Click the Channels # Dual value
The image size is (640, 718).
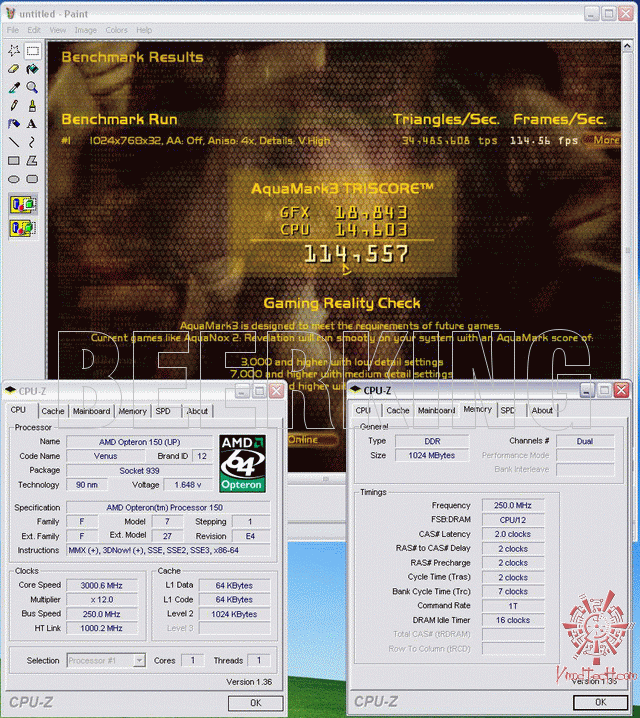tap(585, 441)
